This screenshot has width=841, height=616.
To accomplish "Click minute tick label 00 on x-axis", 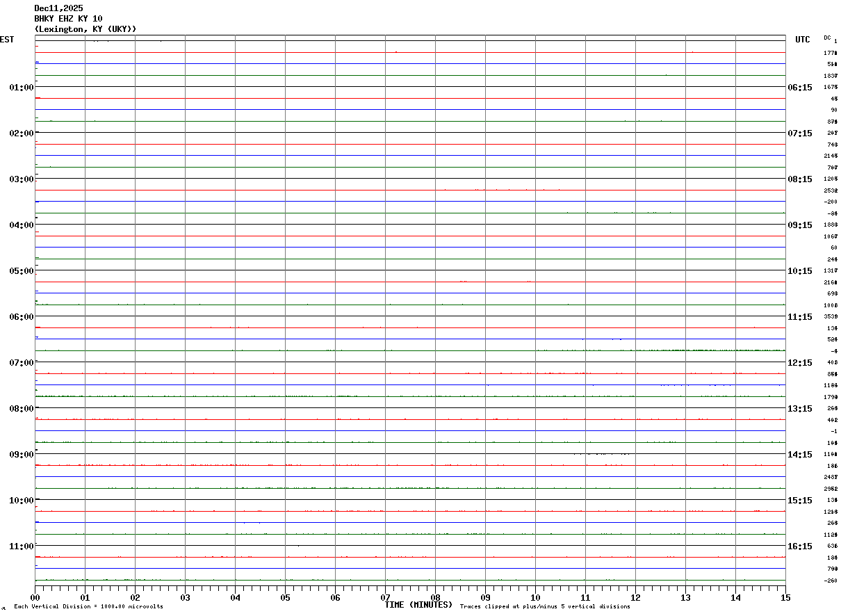I will point(35,597).
